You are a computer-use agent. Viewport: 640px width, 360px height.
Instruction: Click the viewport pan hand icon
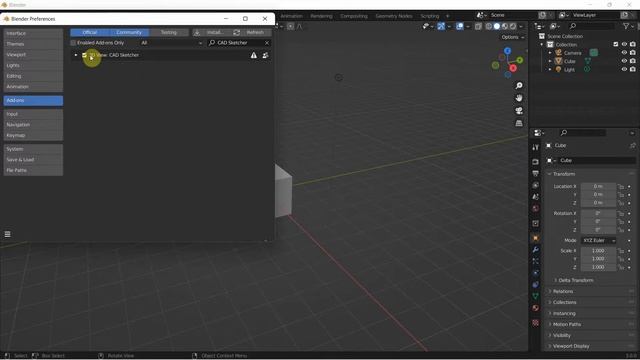pos(519,98)
